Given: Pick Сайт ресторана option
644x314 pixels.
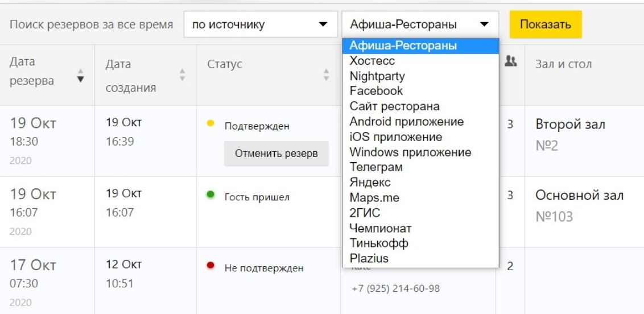Looking at the screenshot, I should pyautogui.click(x=394, y=106).
